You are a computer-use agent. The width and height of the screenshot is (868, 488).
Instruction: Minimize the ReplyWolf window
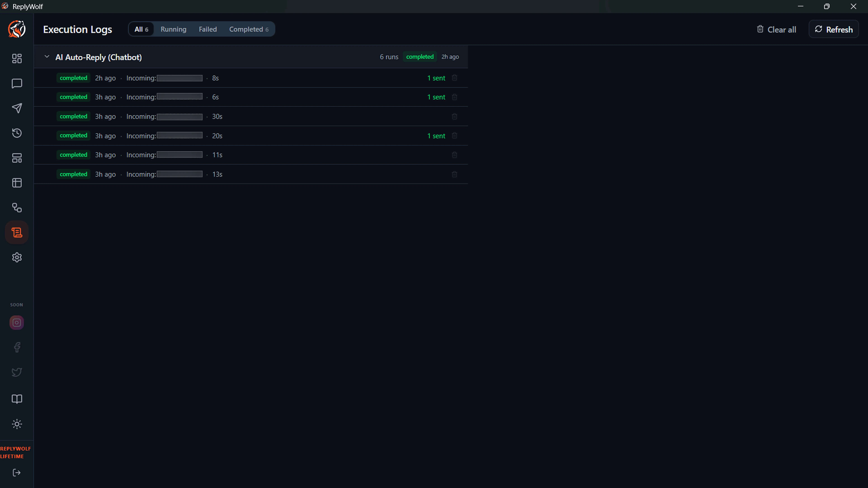tap(801, 6)
